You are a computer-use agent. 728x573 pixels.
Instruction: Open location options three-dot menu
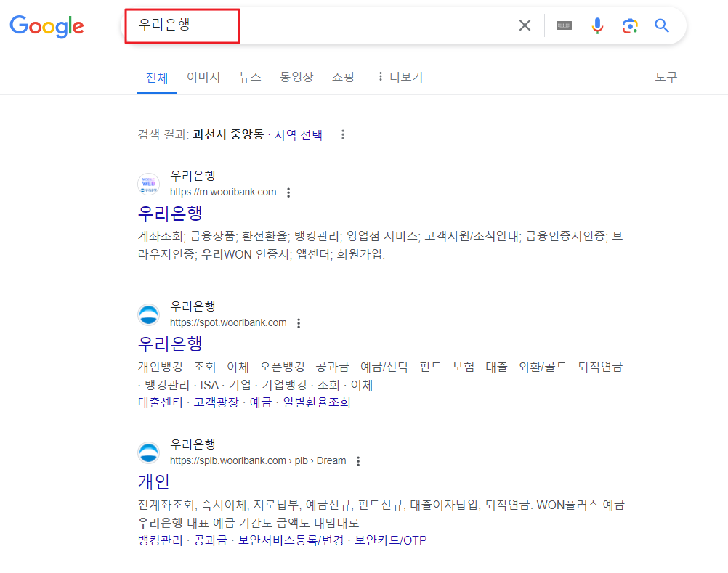(343, 135)
